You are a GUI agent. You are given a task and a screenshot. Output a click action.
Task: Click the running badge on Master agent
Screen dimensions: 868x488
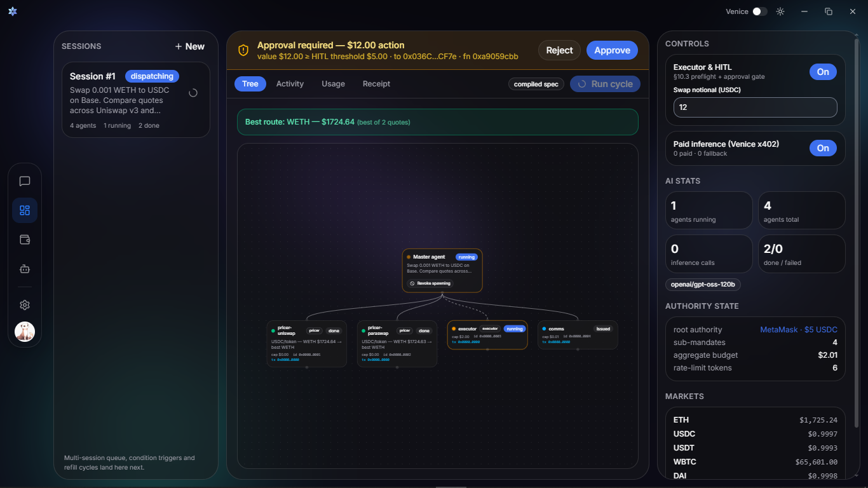(x=466, y=257)
